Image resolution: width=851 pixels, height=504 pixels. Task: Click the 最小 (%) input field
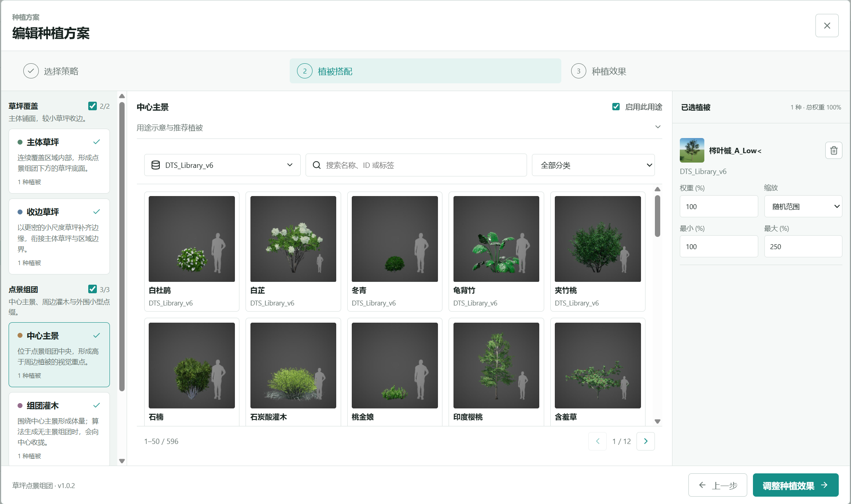click(719, 246)
